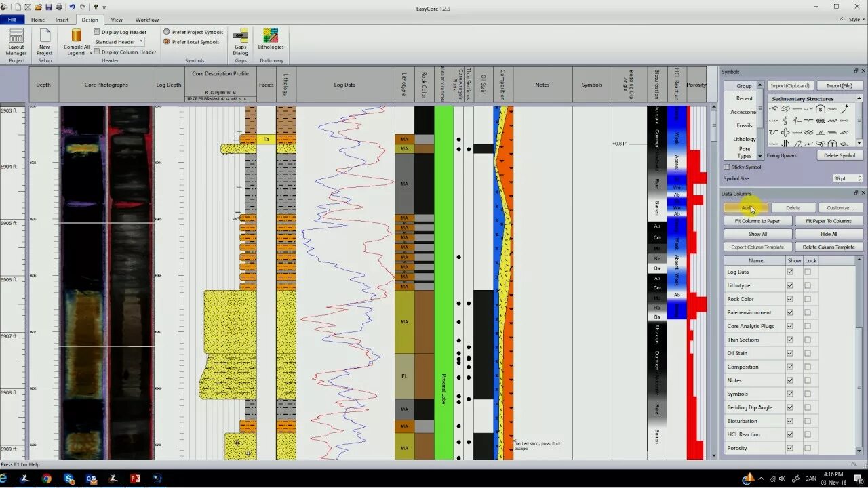
Task: Click the Hide All button
Action: point(829,234)
